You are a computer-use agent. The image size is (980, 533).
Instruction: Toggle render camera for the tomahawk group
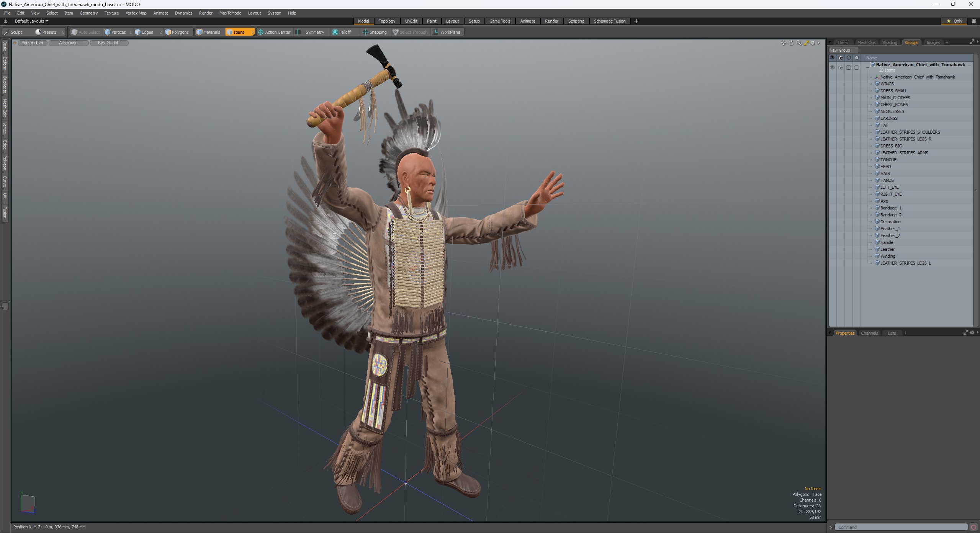pyautogui.click(x=841, y=67)
